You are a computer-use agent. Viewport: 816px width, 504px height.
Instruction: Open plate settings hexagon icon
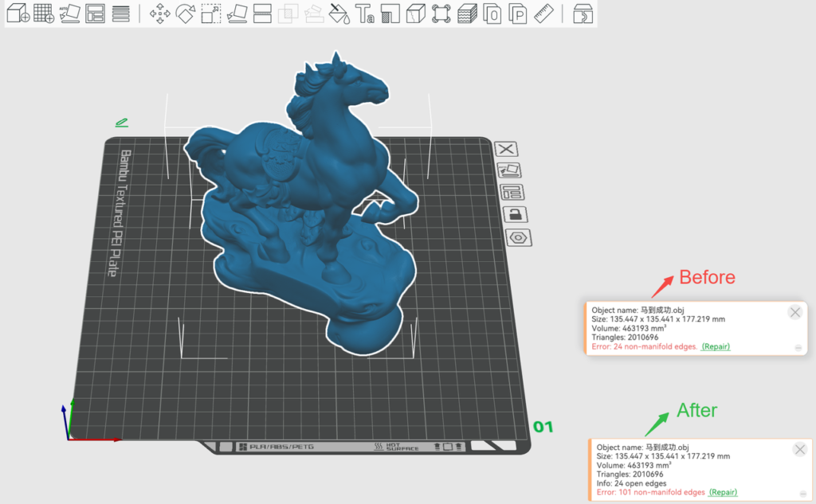(x=518, y=238)
